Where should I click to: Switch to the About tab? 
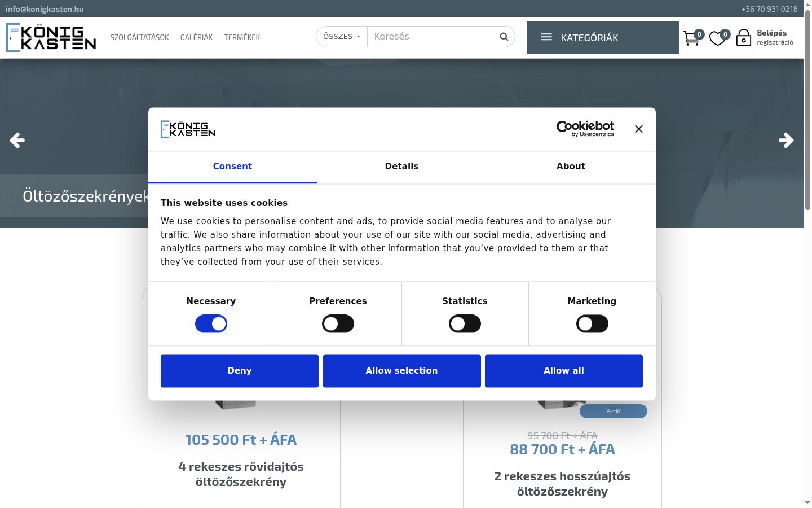click(571, 167)
